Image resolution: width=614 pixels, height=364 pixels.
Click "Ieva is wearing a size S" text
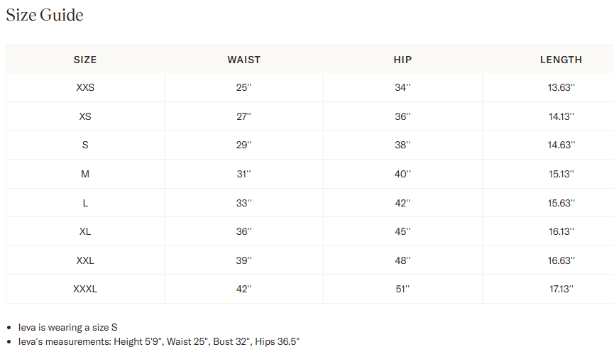tap(68, 328)
